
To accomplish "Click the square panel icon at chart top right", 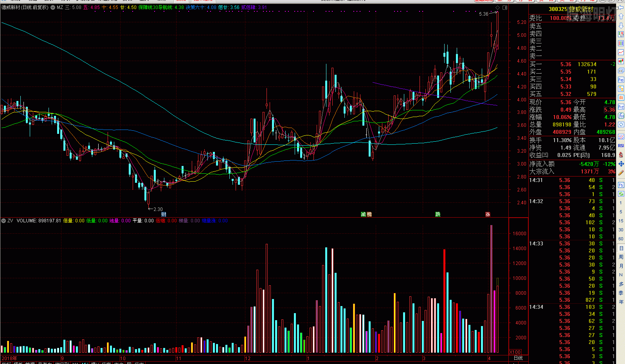I will pyautogui.click(x=505, y=7).
